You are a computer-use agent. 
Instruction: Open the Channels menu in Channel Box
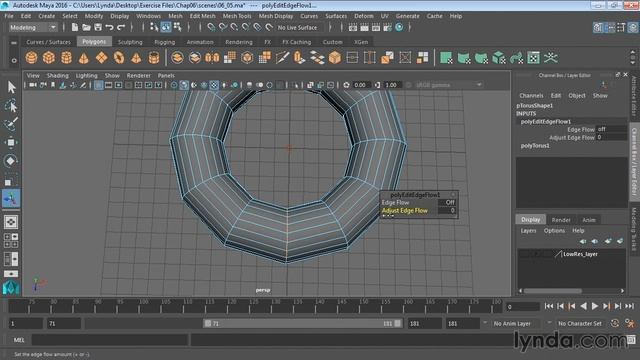click(x=531, y=96)
